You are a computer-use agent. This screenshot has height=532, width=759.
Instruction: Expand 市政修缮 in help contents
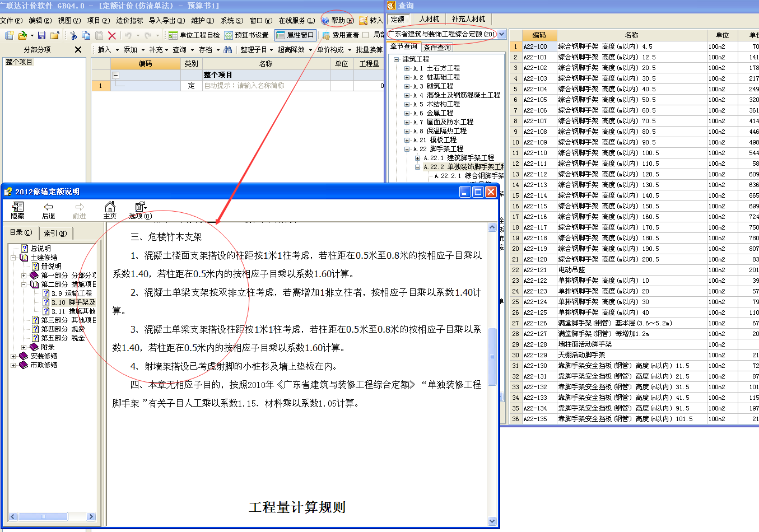pyautogui.click(x=13, y=365)
